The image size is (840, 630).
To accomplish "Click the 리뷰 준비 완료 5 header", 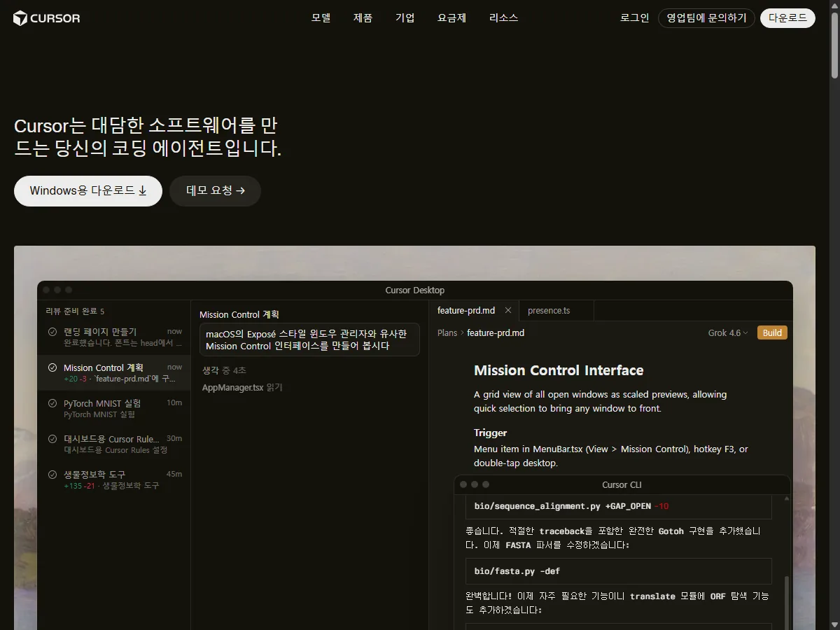I will pos(75,311).
